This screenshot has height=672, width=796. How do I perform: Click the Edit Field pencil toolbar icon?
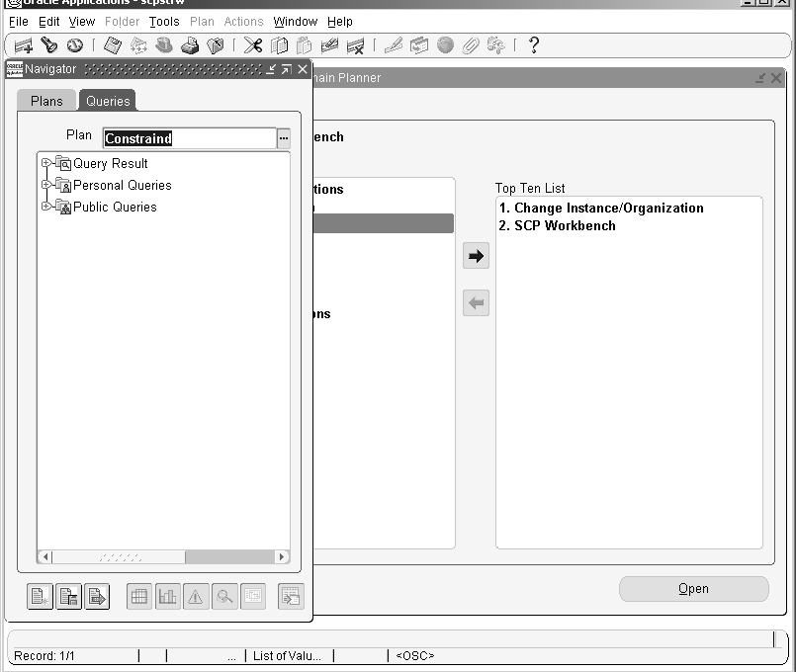point(394,45)
